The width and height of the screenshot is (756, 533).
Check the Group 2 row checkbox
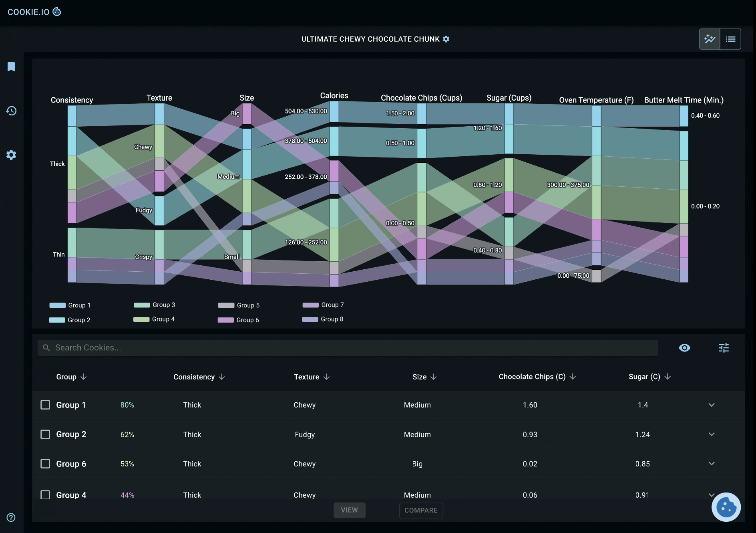pos(45,434)
